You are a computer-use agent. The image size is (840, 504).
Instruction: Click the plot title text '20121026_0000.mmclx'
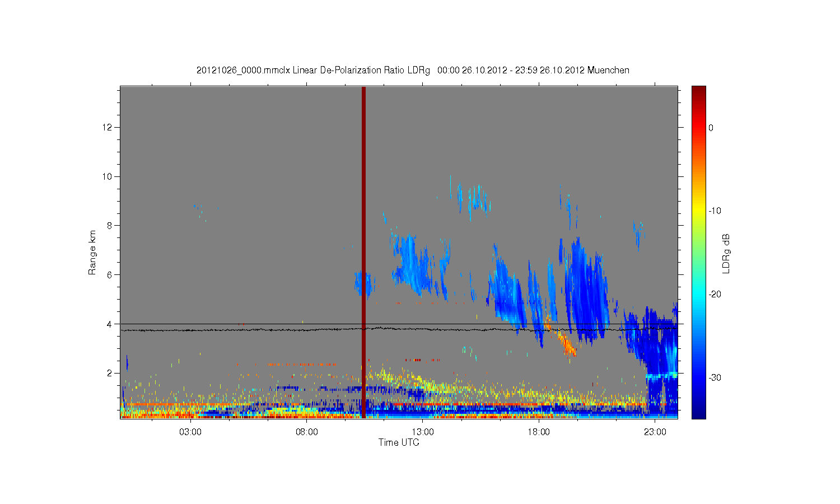243,71
